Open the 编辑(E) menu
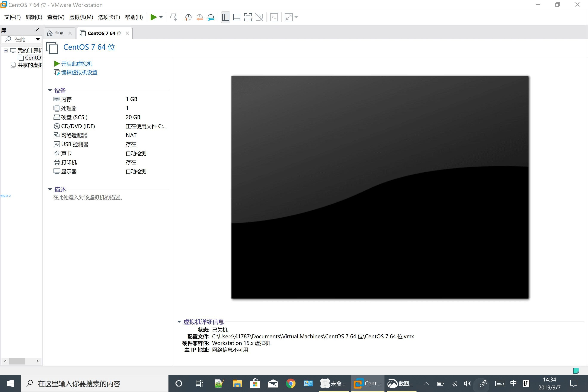This screenshot has width=588, height=392. pyautogui.click(x=34, y=17)
